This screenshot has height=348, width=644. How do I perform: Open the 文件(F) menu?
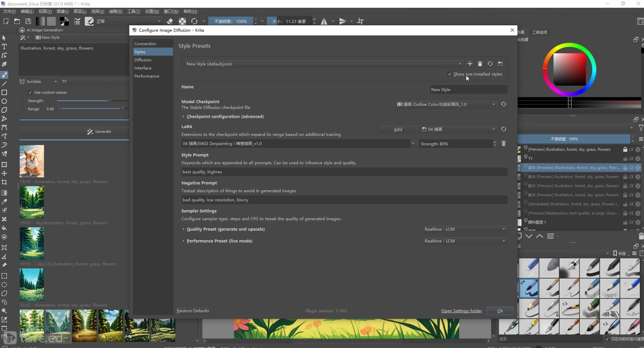[x=9, y=11]
